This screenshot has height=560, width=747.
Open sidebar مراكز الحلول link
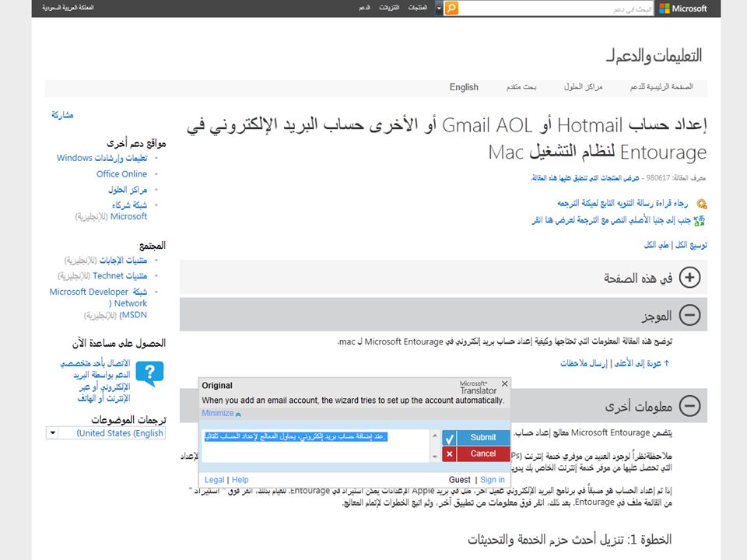(x=127, y=190)
